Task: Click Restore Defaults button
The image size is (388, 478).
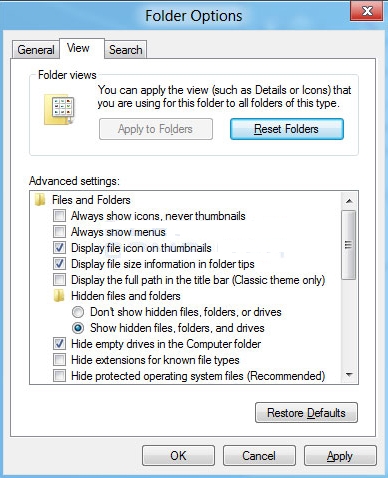Action: click(x=306, y=413)
